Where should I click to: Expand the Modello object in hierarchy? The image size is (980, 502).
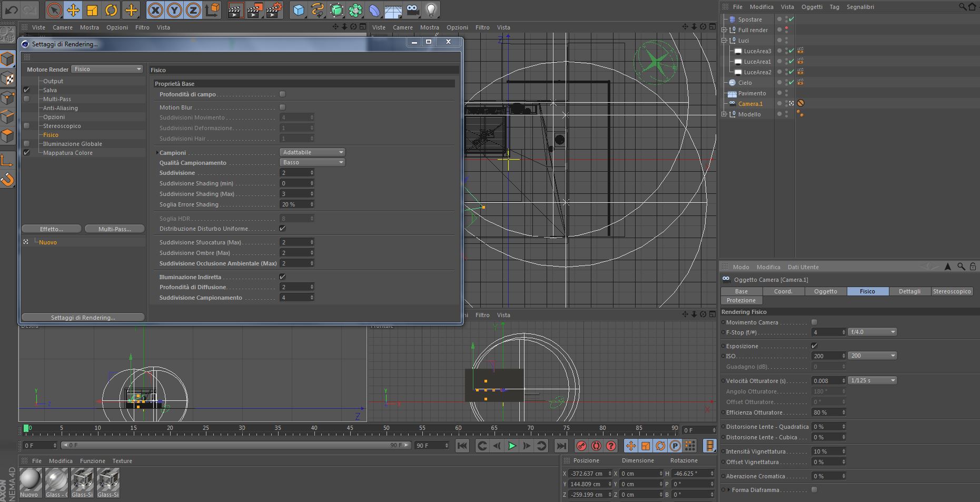724,114
